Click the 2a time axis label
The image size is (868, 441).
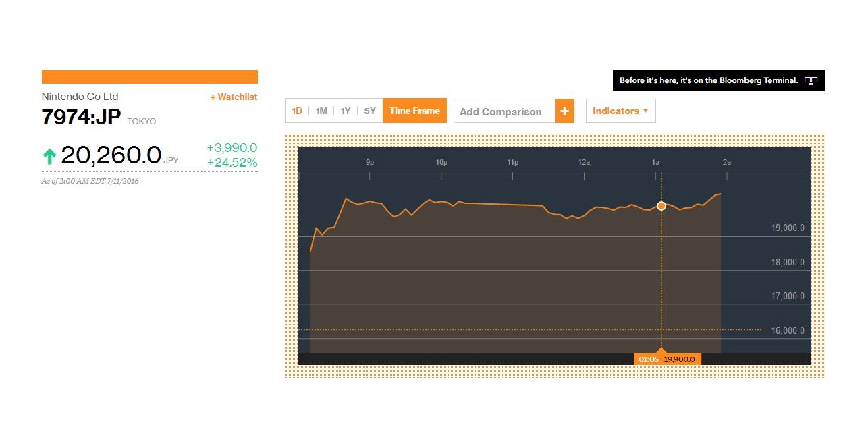click(727, 163)
